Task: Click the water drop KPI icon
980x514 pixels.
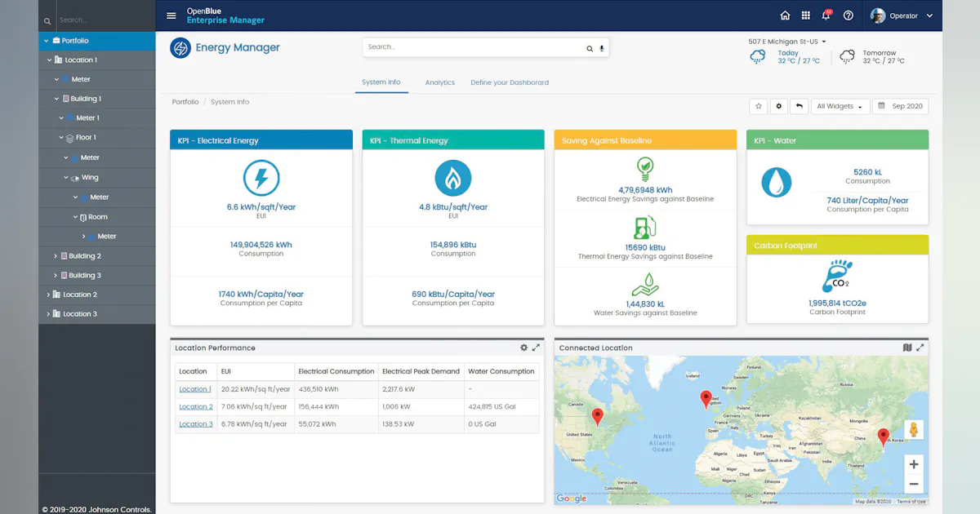Action: point(777,182)
